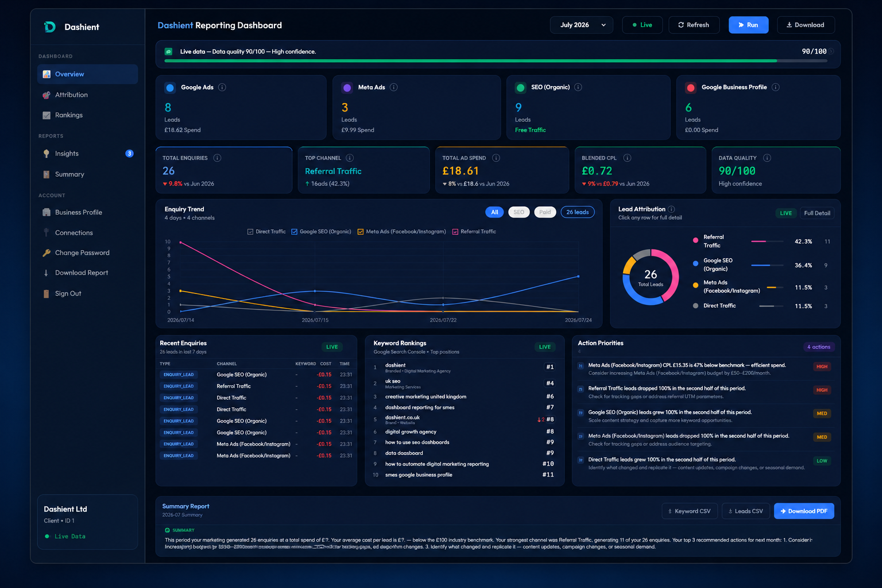
Task: Open the July 2026 month dropdown
Action: point(582,25)
